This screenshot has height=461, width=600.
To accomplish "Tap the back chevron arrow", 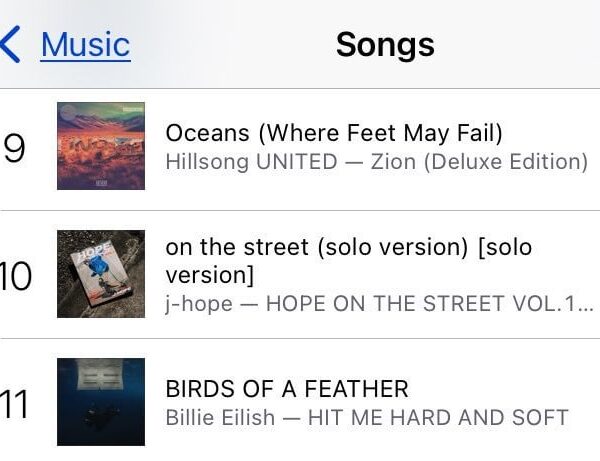I will click(10, 44).
